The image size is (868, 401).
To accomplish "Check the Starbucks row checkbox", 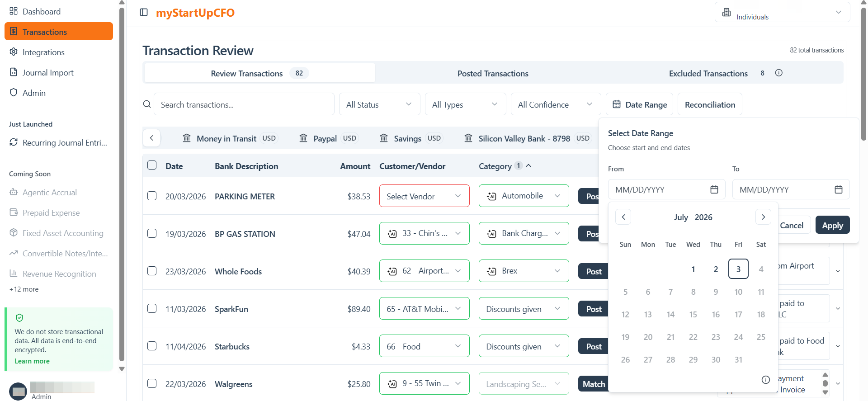I will tap(152, 346).
